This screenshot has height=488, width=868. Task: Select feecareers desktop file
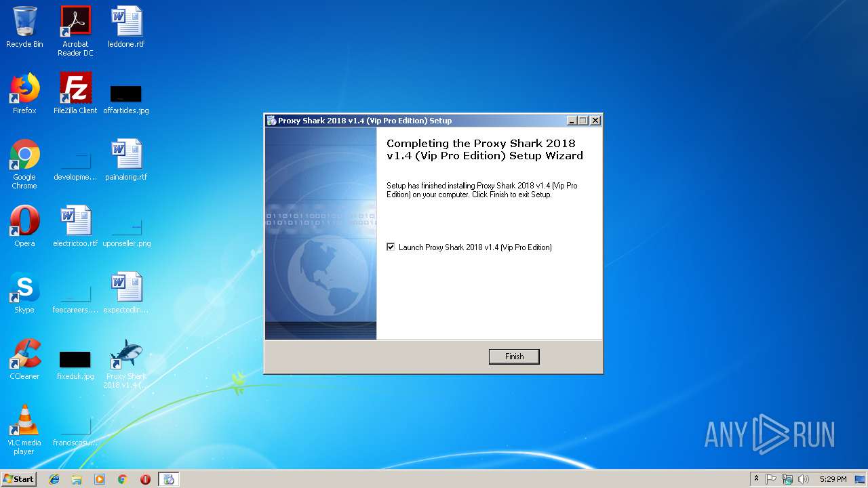[x=75, y=298]
